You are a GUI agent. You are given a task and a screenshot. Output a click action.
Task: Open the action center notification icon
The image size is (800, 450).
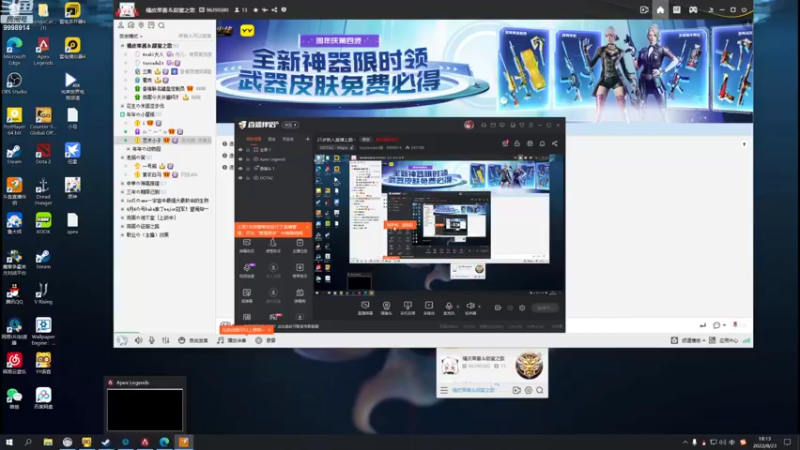pos(787,442)
